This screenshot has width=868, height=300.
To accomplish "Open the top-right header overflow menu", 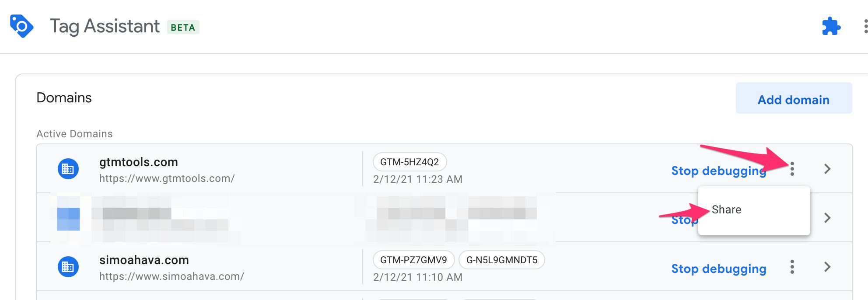I will click(865, 26).
